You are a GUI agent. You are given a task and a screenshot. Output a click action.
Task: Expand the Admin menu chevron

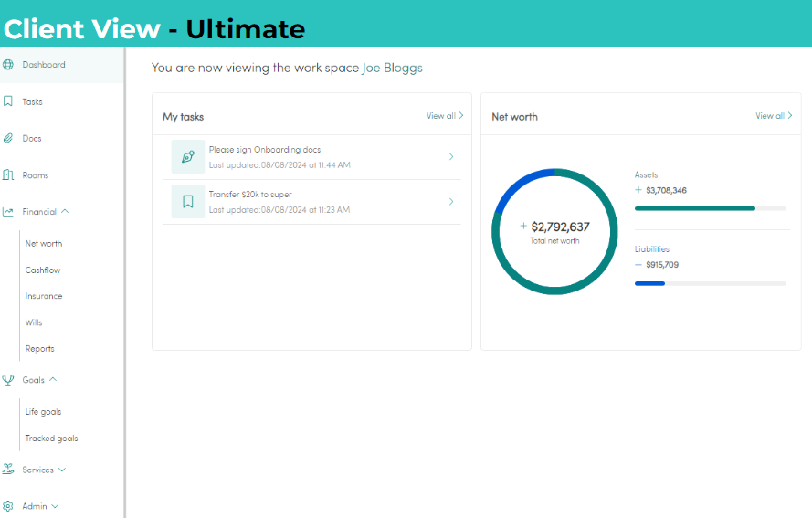(55, 506)
